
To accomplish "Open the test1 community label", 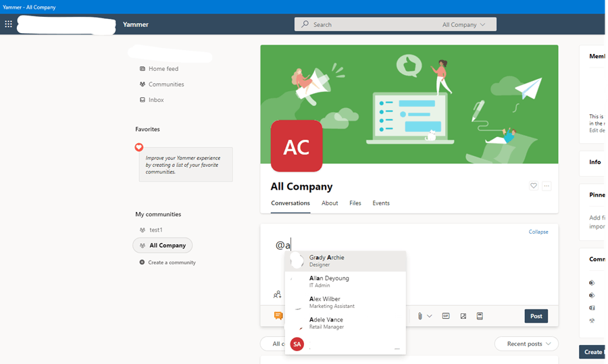I will pos(156,230).
